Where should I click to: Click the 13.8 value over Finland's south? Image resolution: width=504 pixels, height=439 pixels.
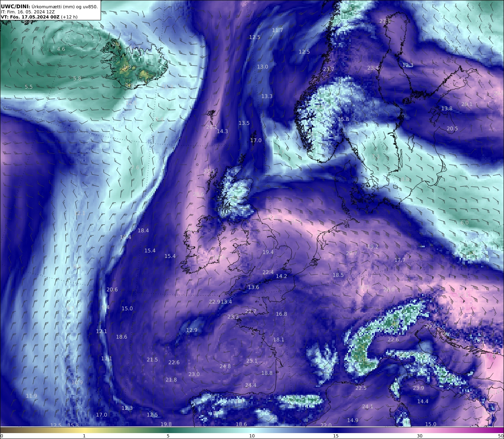(447, 109)
